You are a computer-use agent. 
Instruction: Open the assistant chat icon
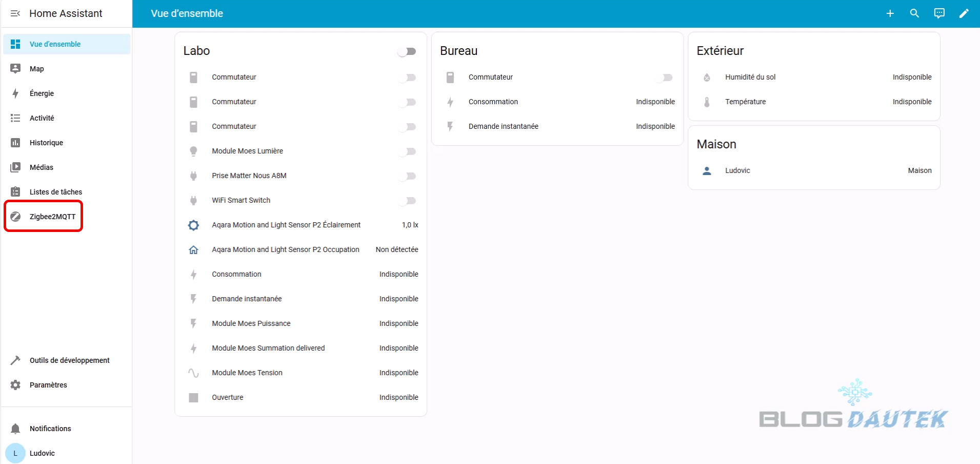point(939,13)
